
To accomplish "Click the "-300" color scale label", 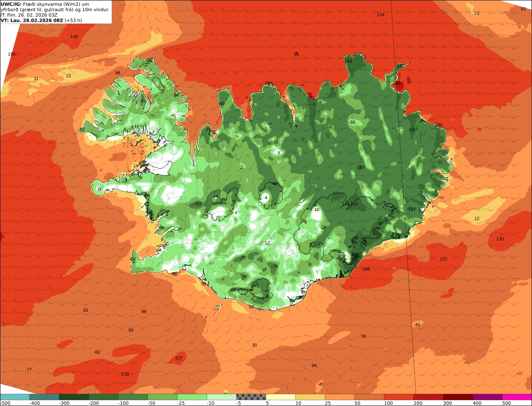I will pos(64,403).
